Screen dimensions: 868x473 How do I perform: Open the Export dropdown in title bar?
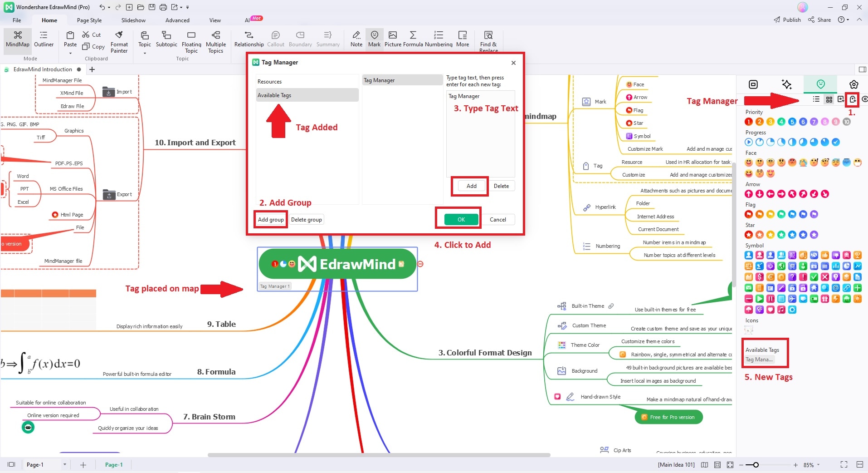[x=181, y=7]
